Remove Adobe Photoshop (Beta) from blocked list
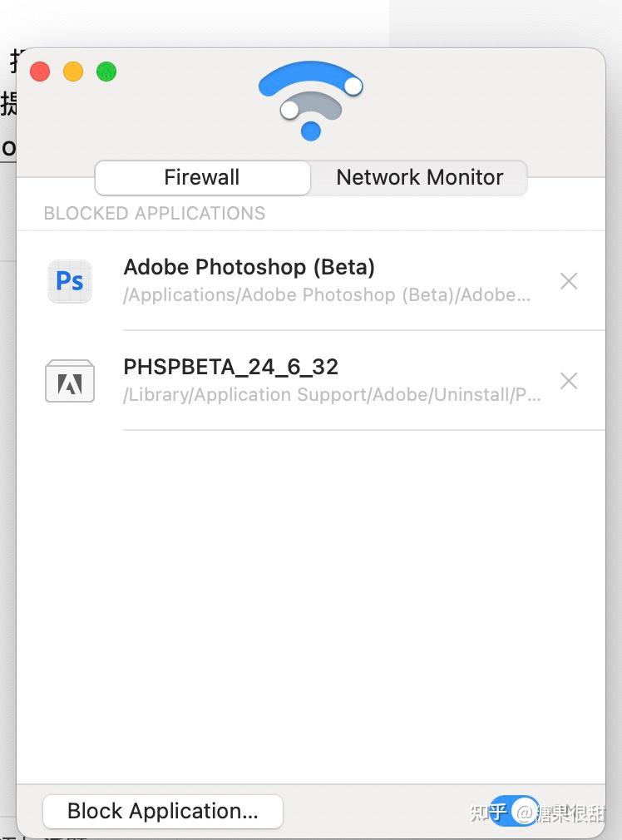The image size is (622, 840). 569,281
